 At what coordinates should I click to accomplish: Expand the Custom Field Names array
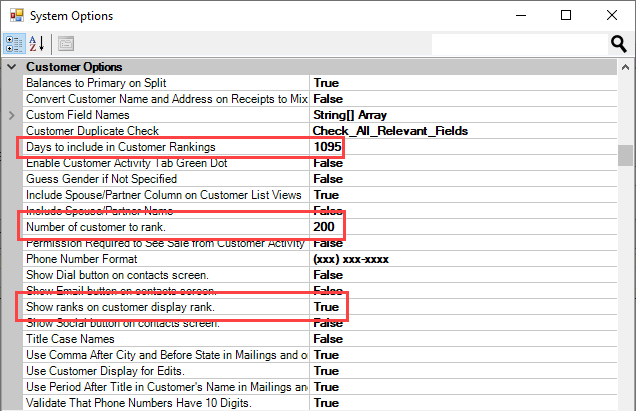click(x=11, y=115)
